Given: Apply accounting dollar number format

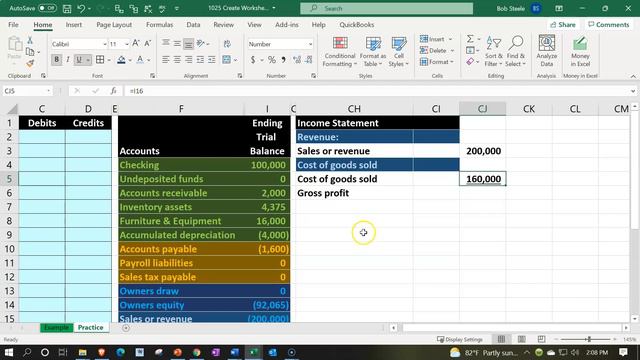Looking at the screenshot, I should [253, 60].
